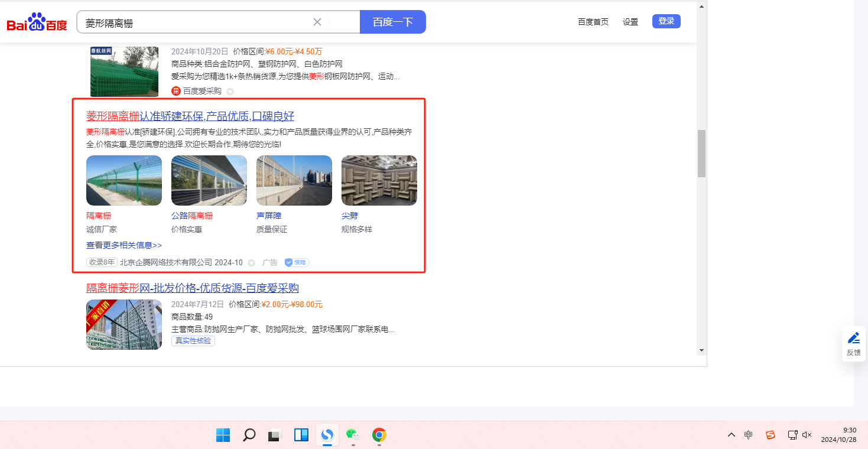This screenshot has height=449, width=868.
Task: Focus the search input containing 菱形隔离栅
Action: pos(195,22)
